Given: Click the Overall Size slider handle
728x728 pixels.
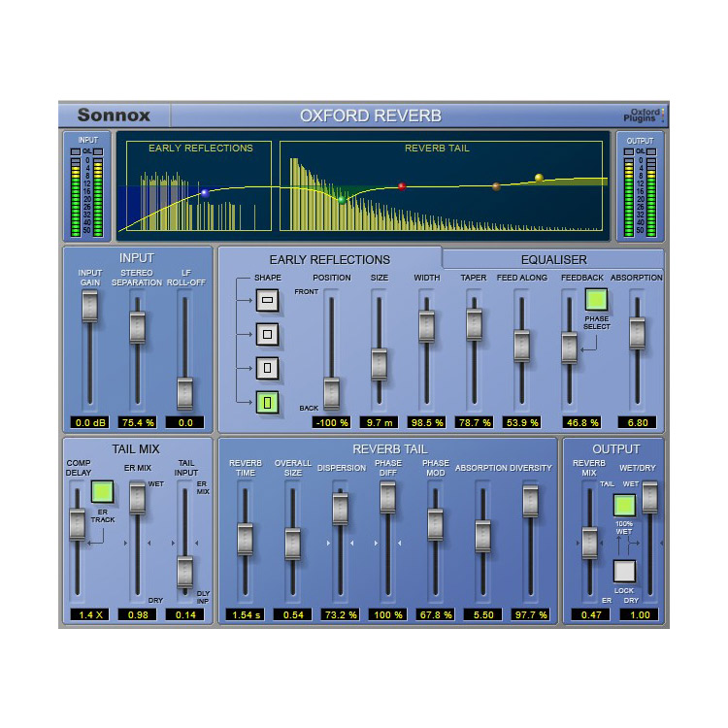Looking at the screenshot, I should (x=292, y=544).
